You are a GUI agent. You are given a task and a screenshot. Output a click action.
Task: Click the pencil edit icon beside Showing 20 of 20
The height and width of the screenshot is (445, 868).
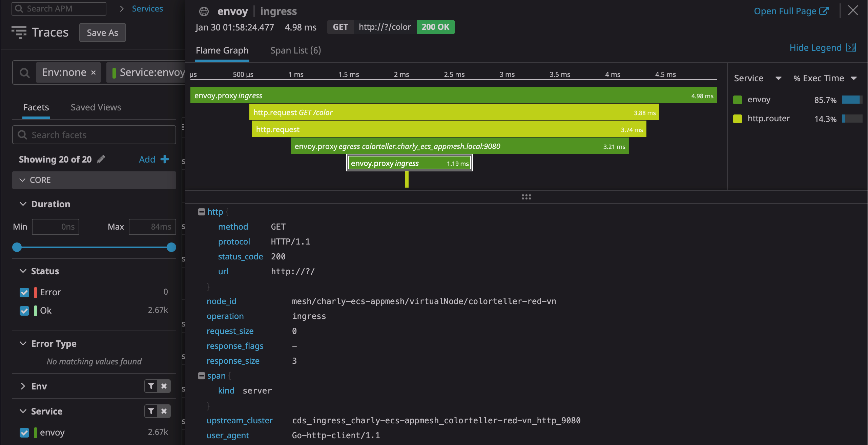point(101,159)
